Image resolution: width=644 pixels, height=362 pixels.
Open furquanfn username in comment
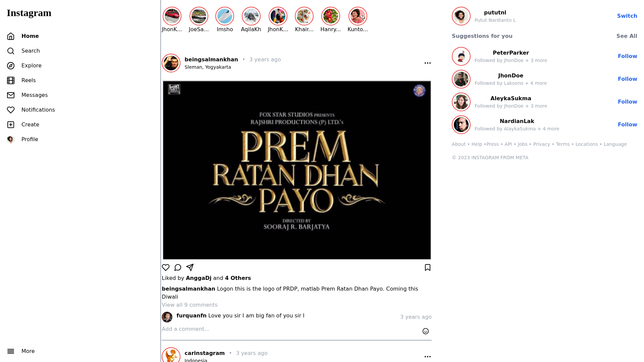pyautogui.click(x=191, y=316)
